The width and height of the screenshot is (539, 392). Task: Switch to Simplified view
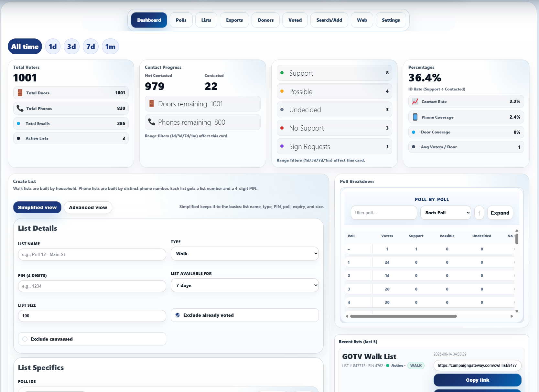(37, 207)
